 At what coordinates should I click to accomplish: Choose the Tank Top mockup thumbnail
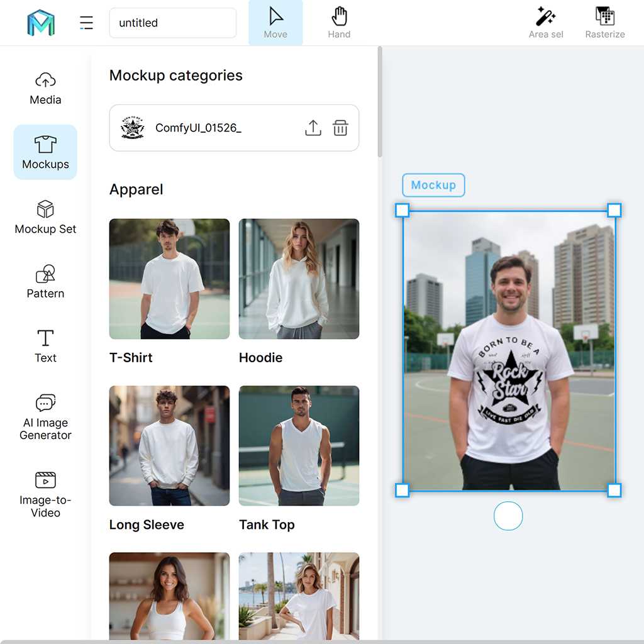299,446
